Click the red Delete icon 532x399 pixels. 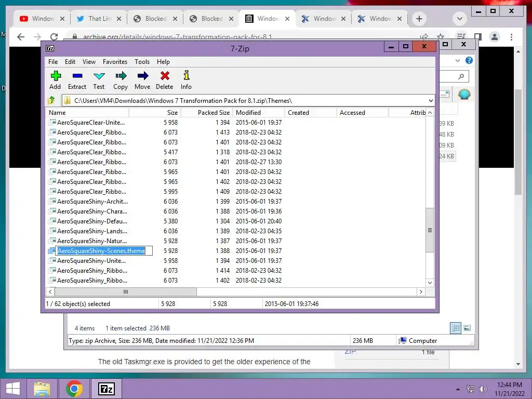[x=165, y=76]
